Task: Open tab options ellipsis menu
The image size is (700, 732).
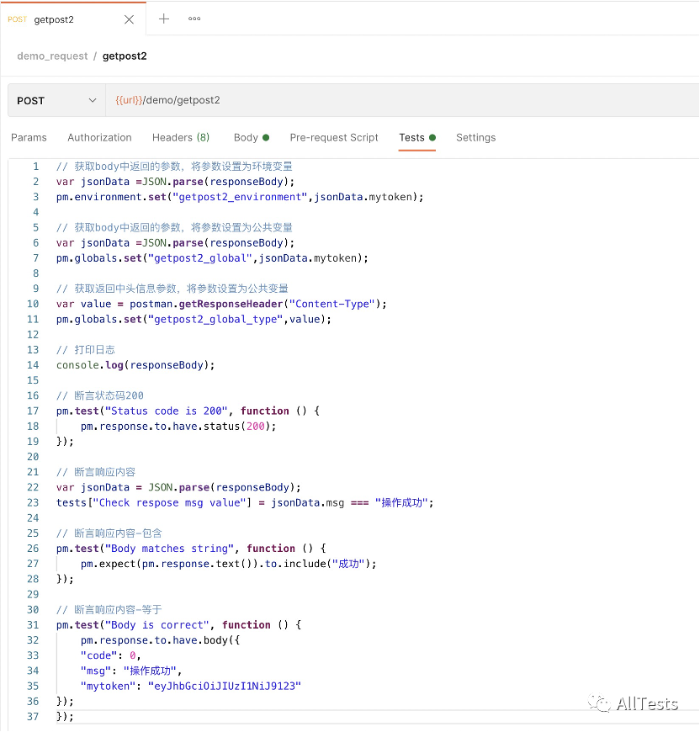Action: point(194,19)
